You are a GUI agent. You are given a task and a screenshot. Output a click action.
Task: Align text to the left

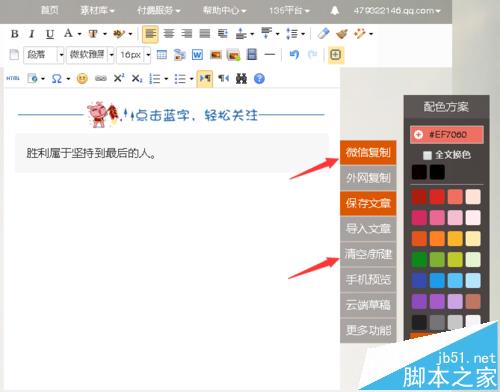tap(150, 34)
